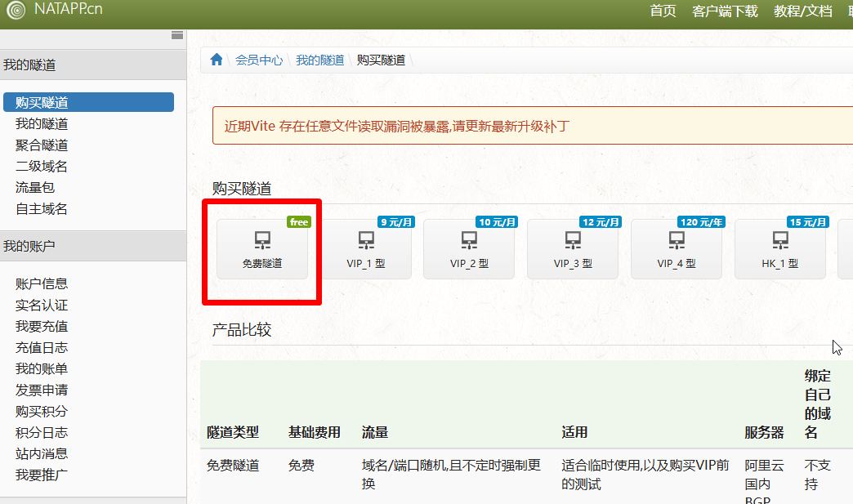Select the VIP_2 型 card label
The height and width of the screenshot is (504, 853).
470,264
